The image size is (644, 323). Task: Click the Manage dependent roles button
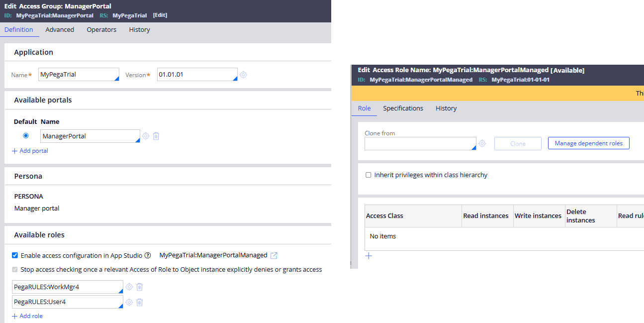click(589, 143)
